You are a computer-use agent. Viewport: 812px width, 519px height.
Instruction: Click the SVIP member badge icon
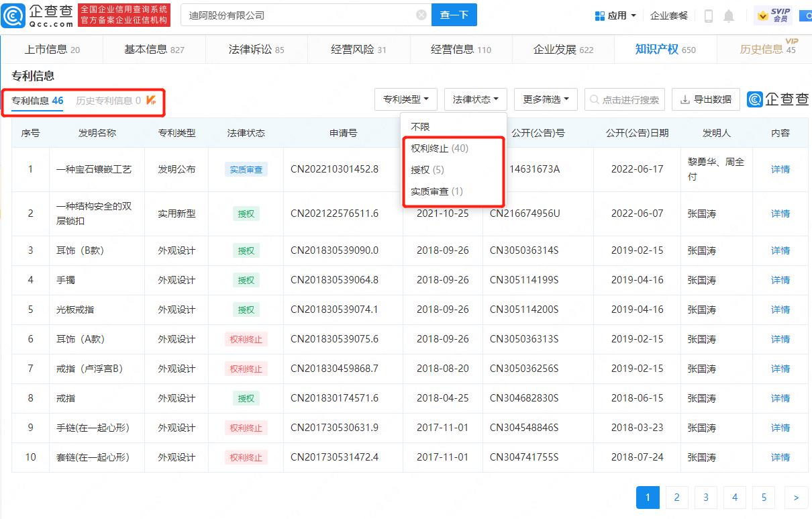(773, 15)
